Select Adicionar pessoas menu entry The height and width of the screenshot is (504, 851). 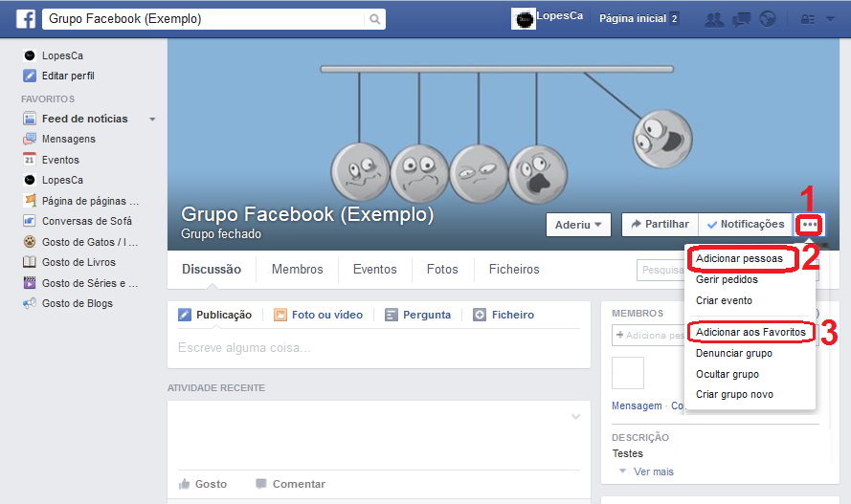[739, 258]
